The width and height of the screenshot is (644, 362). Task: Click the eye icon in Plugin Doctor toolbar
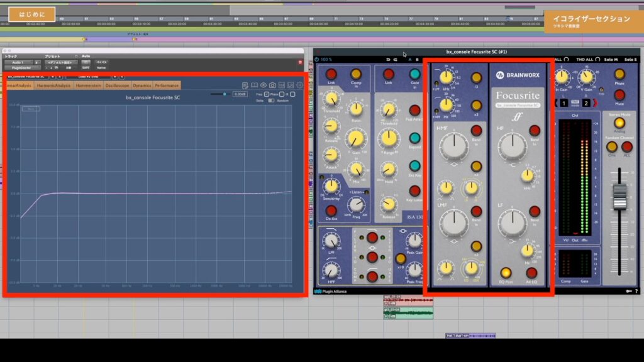pyautogui.click(x=264, y=85)
